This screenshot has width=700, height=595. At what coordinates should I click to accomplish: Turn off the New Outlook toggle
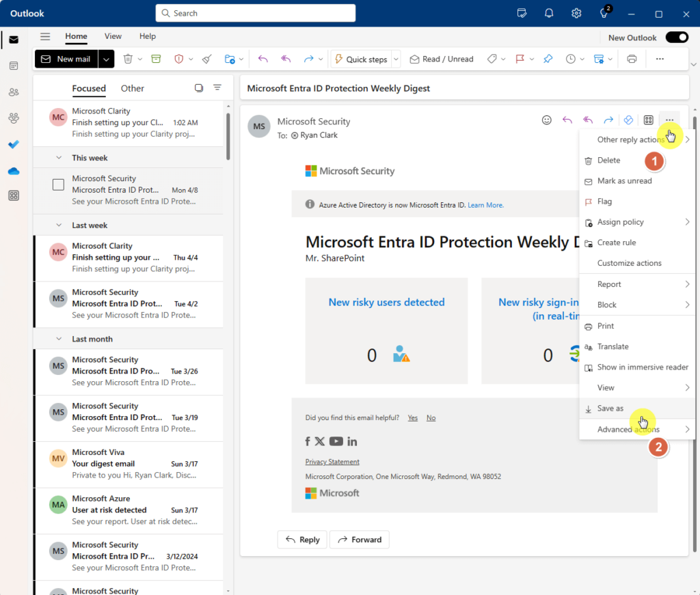pos(677,38)
